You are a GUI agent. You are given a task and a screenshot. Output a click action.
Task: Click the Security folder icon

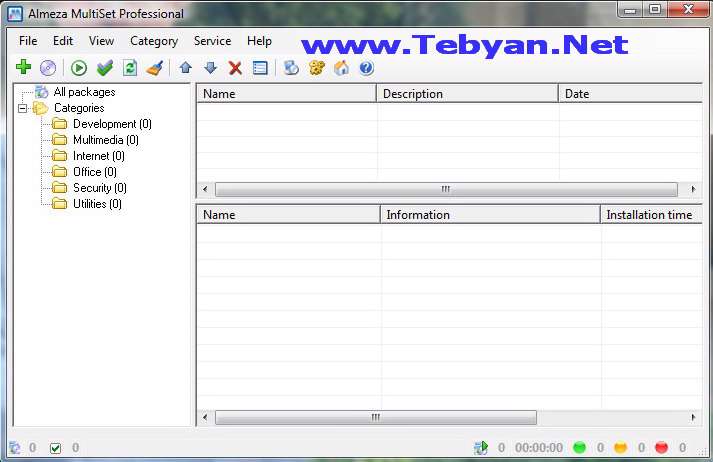59,188
